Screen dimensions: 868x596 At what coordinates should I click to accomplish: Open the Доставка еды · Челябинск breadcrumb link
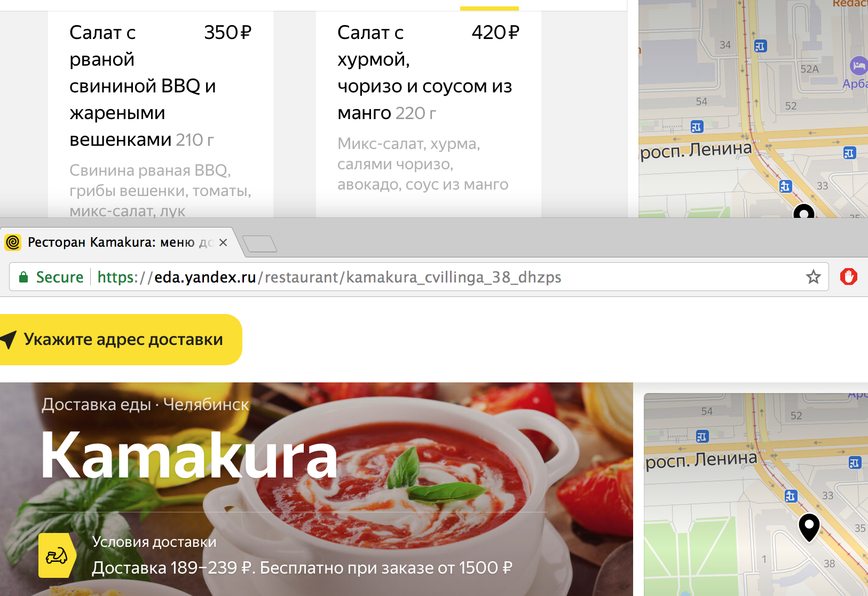pos(145,404)
